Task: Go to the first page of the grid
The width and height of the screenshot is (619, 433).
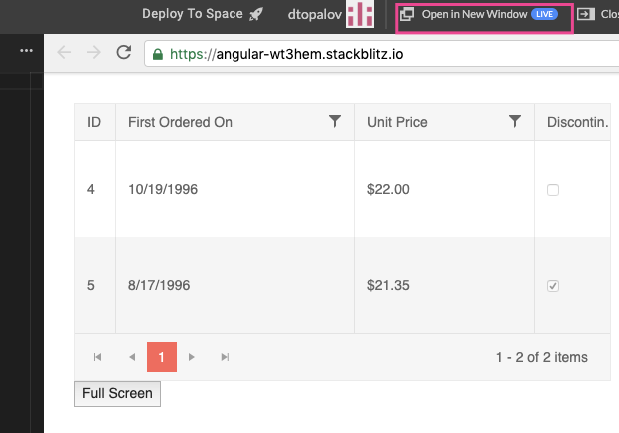Action: pyautogui.click(x=98, y=357)
